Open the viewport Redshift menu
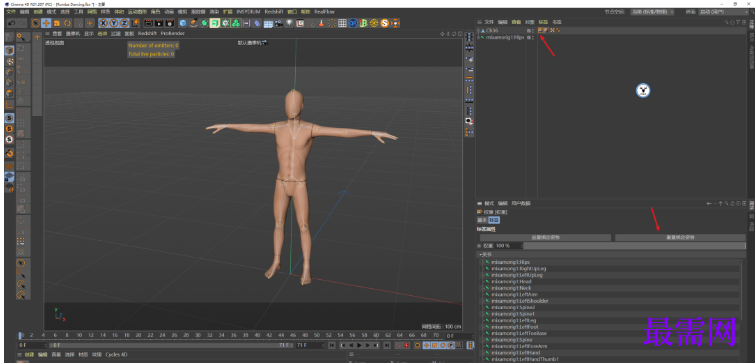This screenshot has height=363, width=755. point(147,34)
